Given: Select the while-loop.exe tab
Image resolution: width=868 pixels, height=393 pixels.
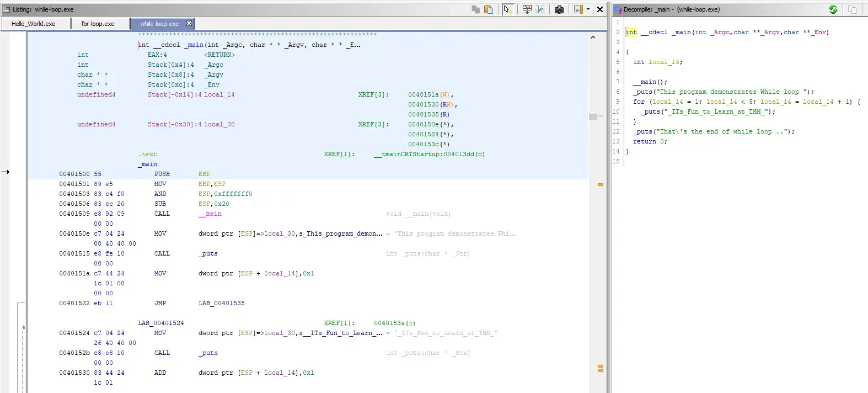Looking at the screenshot, I should point(159,24).
